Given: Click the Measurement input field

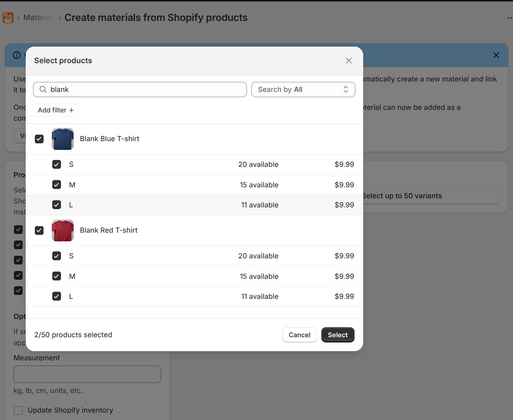Looking at the screenshot, I should (87, 374).
